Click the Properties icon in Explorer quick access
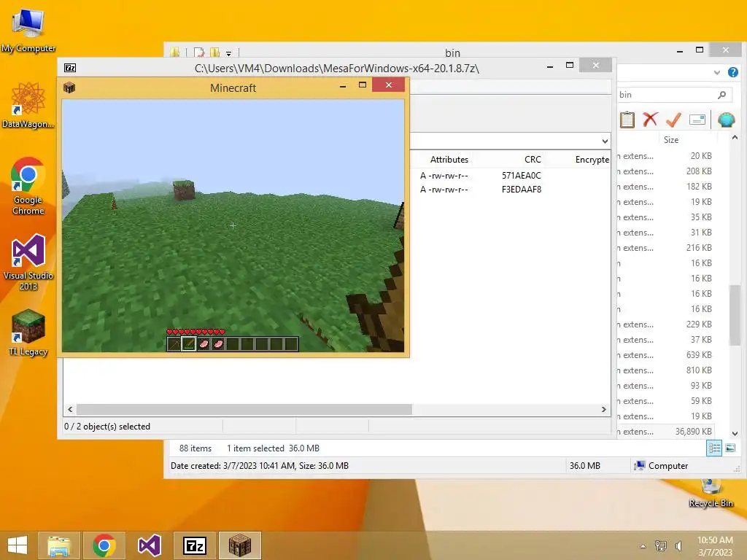The height and width of the screenshot is (560, 747). click(199, 52)
